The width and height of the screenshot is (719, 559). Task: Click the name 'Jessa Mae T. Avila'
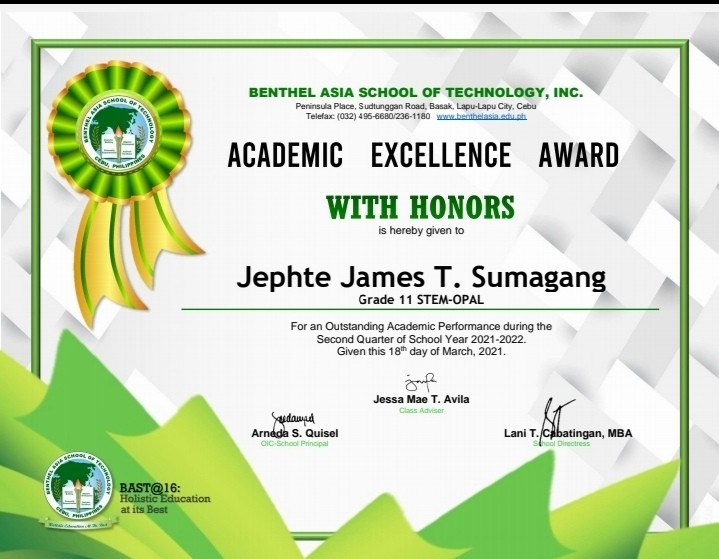(x=421, y=399)
